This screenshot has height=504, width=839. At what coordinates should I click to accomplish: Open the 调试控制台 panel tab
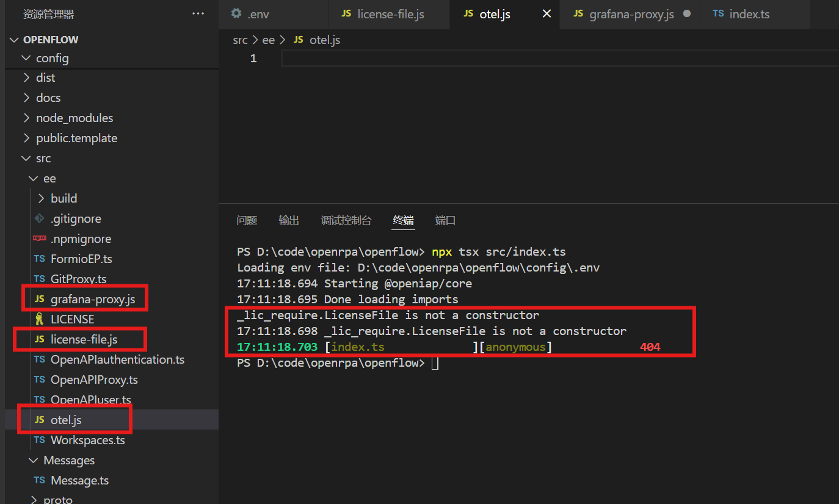346,220
